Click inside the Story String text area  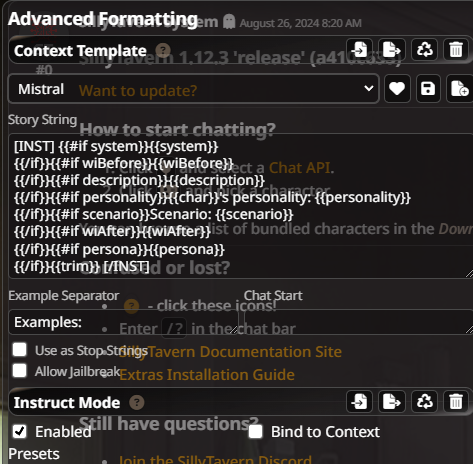[x=241, y=206]
